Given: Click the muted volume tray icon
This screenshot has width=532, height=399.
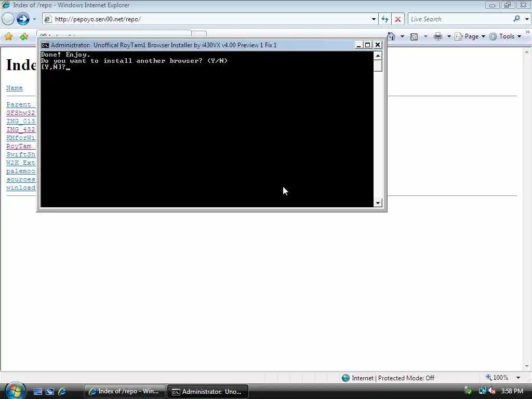Looking at the screenshot, I should coord(492,391).
